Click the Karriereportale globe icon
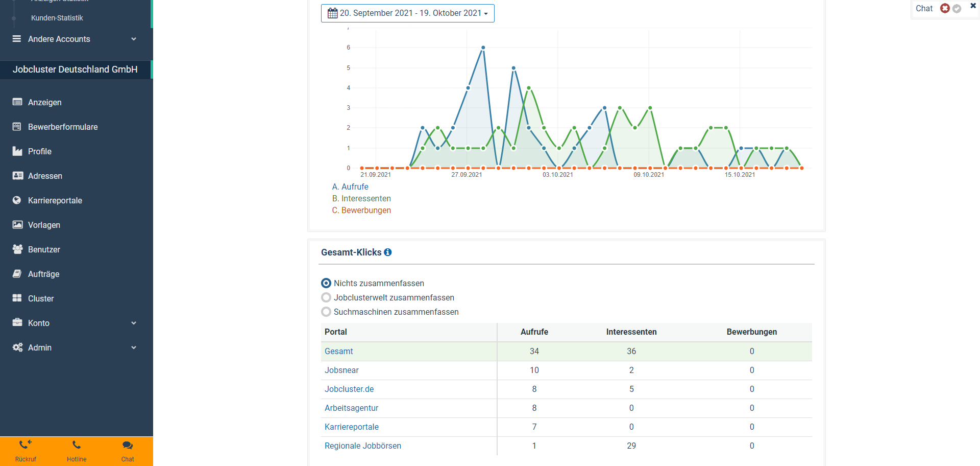This screenshot has width=980, height=466. pos(17,200)
